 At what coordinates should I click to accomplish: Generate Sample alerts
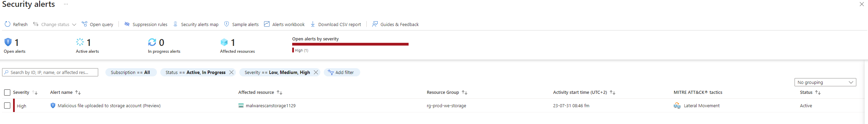[x=241, y=24]
